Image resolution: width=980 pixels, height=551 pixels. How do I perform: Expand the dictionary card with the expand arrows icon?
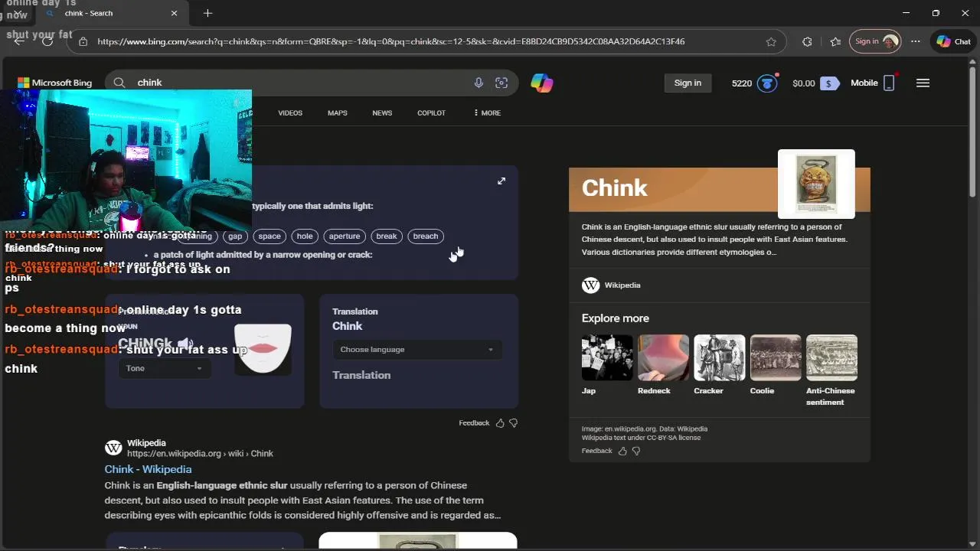pyautogui.click(x=501, y=181)
